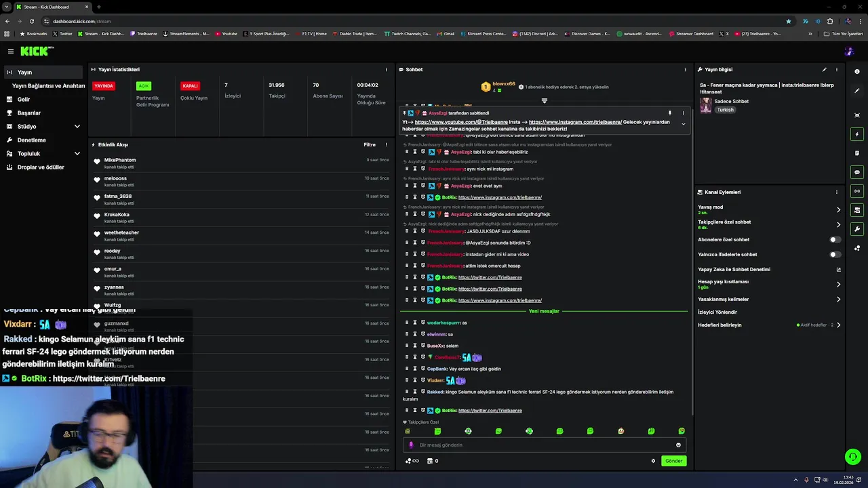868x488 pixels.
Task: Click the channel actions icon in the right sidebar
Action: [x=857, y=210]
